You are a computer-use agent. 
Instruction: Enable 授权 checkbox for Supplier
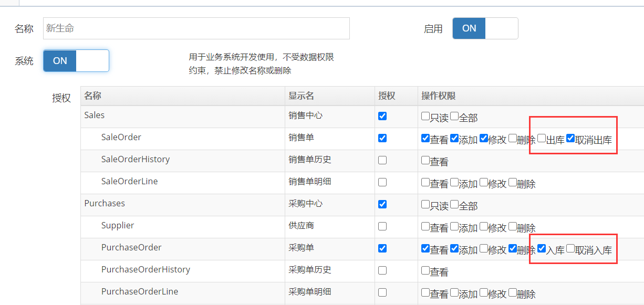click(382, 226)
